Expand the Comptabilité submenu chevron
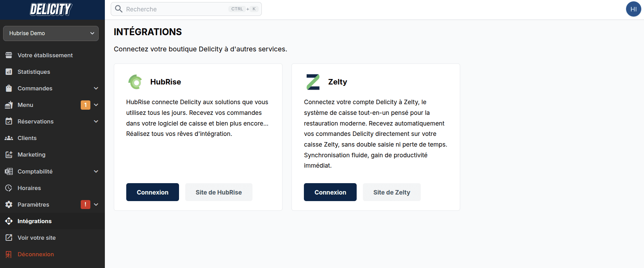The width and height of the screenshot is (644, 268). click(96, 171)
